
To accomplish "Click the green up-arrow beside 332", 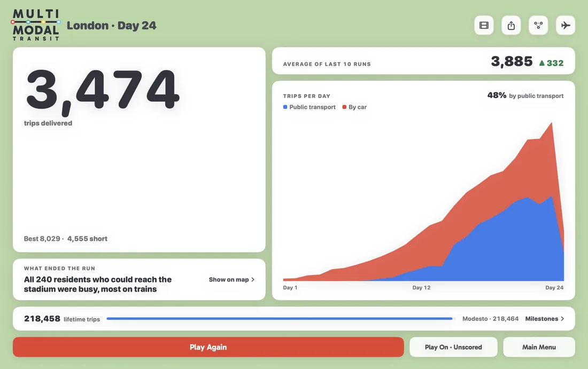I will pos(542,63).
